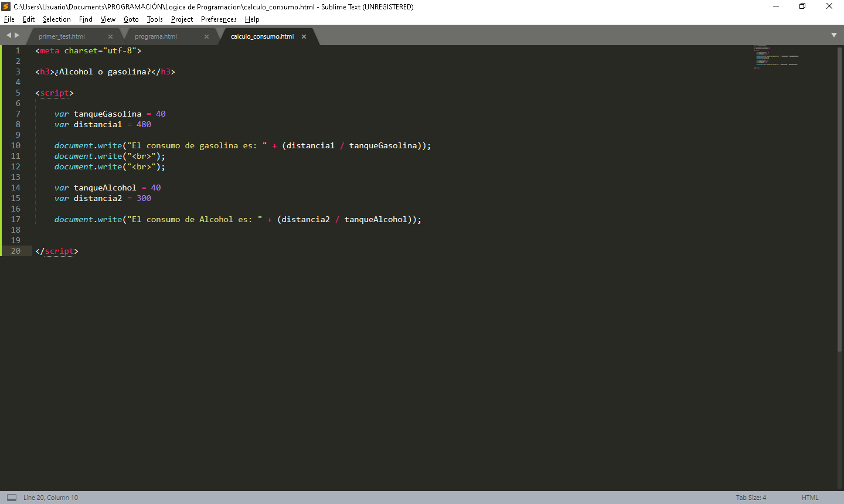This screenshot has width=844, height=504.
Task: Click the 'El consumo de gasolina es' string
Action: pyautogui.click(x=197, y=146)
